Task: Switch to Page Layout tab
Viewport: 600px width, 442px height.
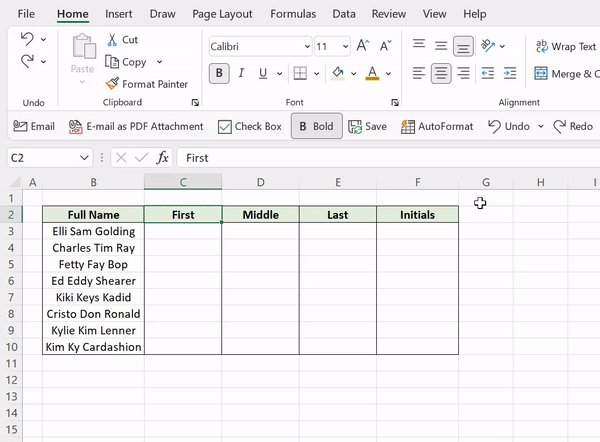Action: tap(222, 14)
